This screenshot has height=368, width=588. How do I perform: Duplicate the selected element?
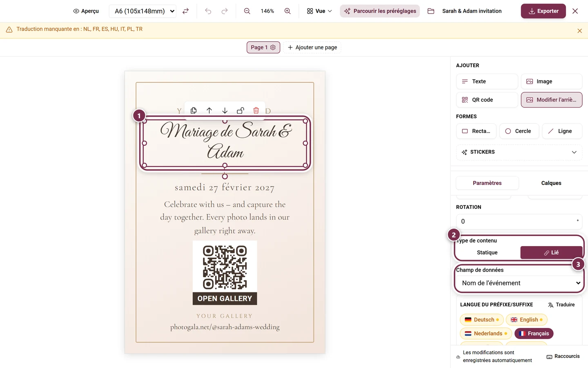click(x=194, y=110)
